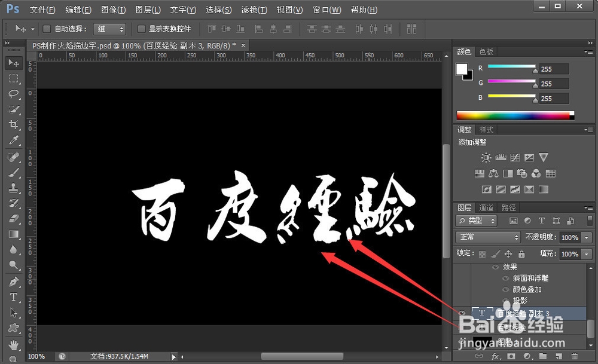Add a Channel Mixer adjustment

point(536,174)
